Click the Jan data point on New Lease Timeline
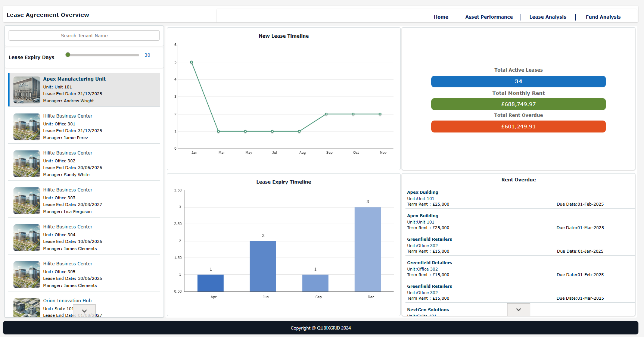 click(192, 62)
